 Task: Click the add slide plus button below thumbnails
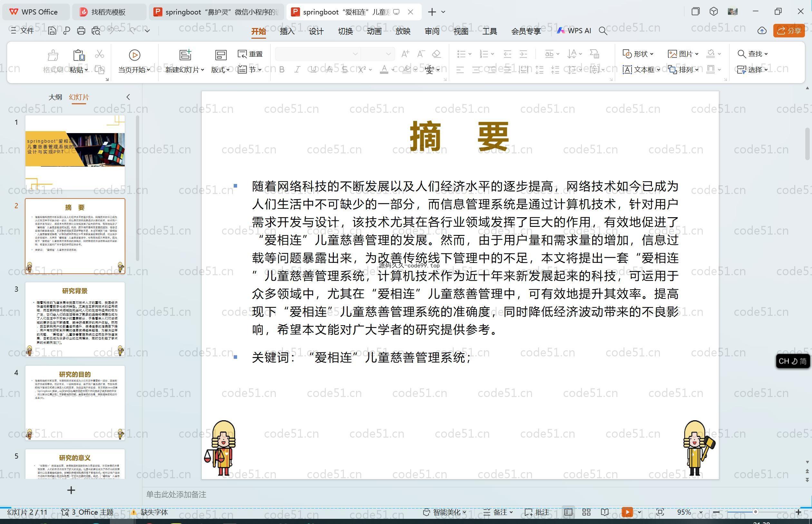[71, 490]
